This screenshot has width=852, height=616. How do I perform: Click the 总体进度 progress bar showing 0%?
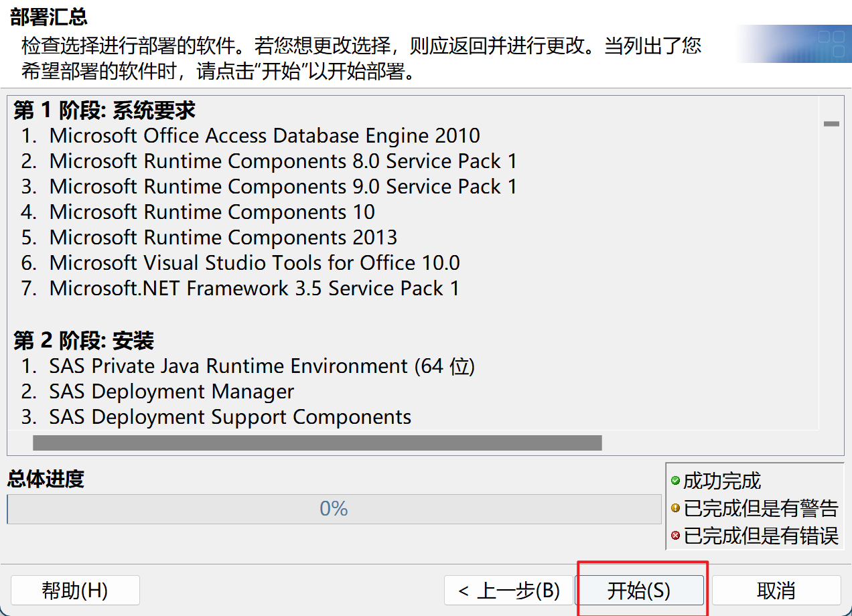coord(334,509)
